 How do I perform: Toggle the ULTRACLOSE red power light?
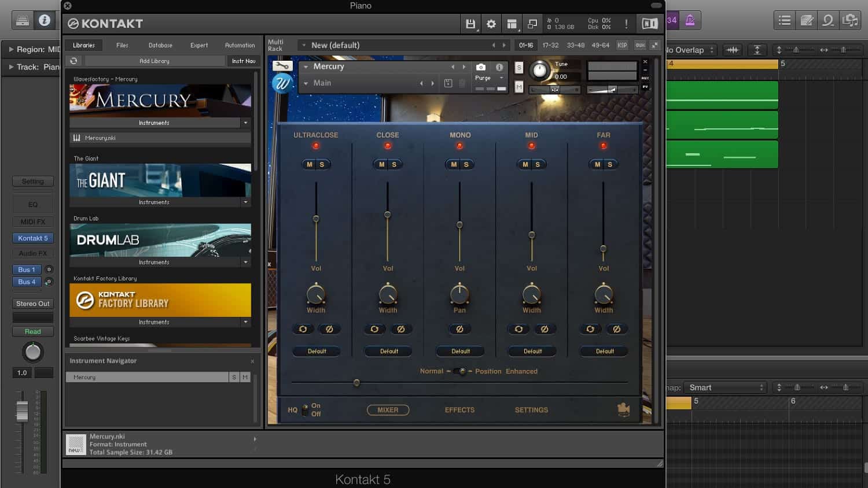tap(316, 146)
